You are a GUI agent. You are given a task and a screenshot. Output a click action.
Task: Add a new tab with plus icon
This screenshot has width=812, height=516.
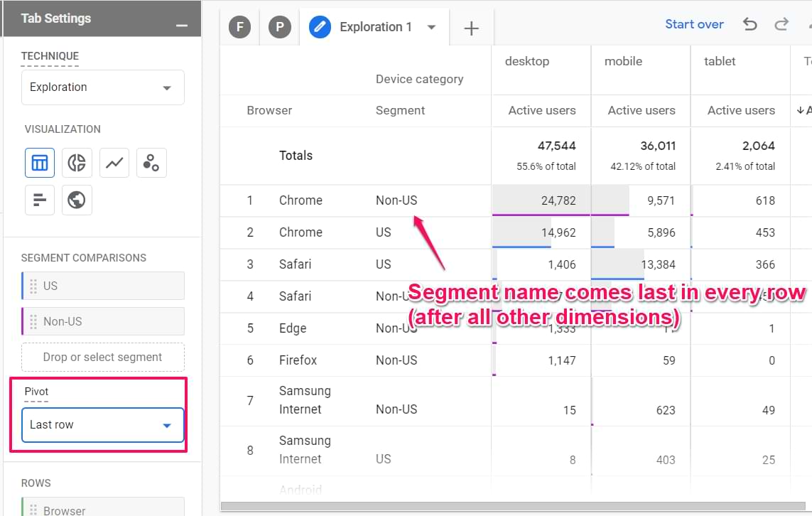tap(471, 28)
